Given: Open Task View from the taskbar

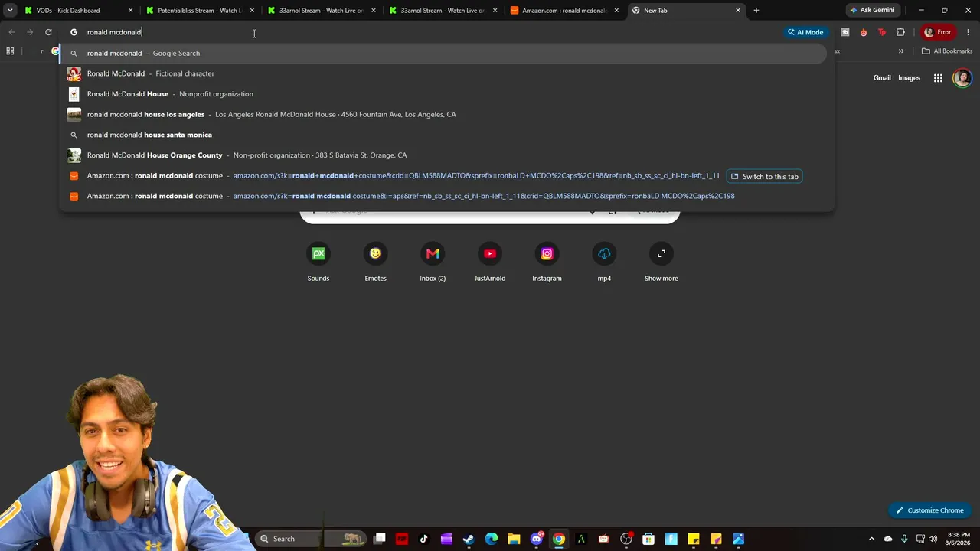Looking at the screenshot, I should (x=380, y=539).
